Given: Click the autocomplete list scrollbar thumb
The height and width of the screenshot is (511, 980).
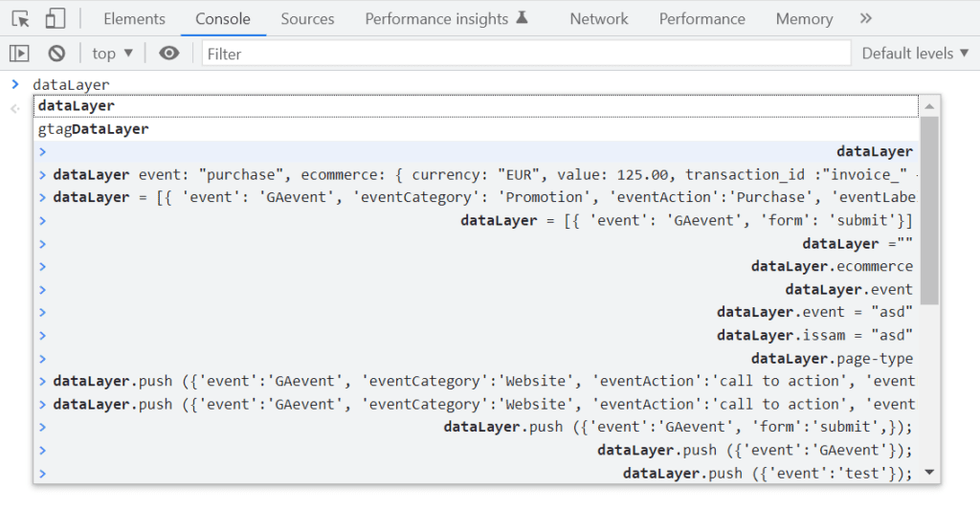Looking at the screenshot, I should [x=929, y=211].
